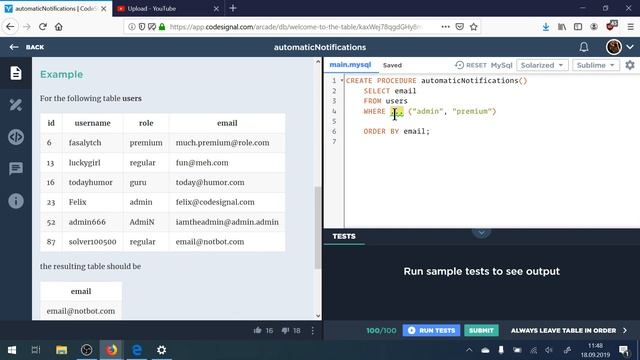Collapse the tests panel chevron
Screen dimensions: 640x360
click(x=481, y=233)
